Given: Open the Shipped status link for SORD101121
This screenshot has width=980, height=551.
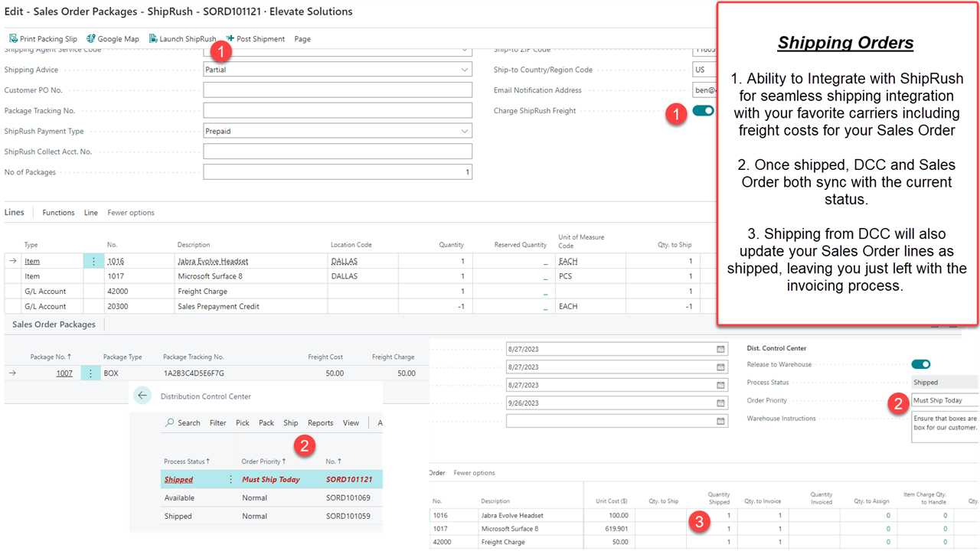Looking at the screenshot, I should coord(178,480).
